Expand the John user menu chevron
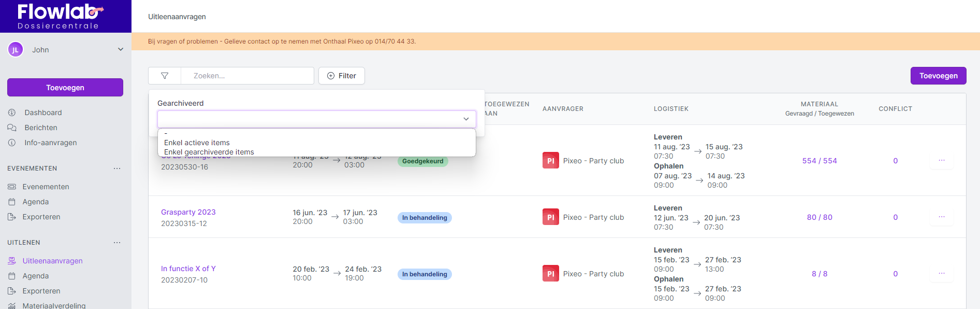The image size is (980, 309). [x=121, y=50]
